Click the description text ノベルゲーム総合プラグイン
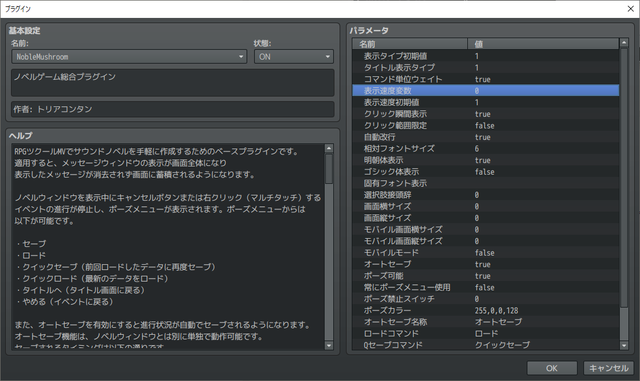The height and width of the screenshot is (381, 640). tap(65, 77)
